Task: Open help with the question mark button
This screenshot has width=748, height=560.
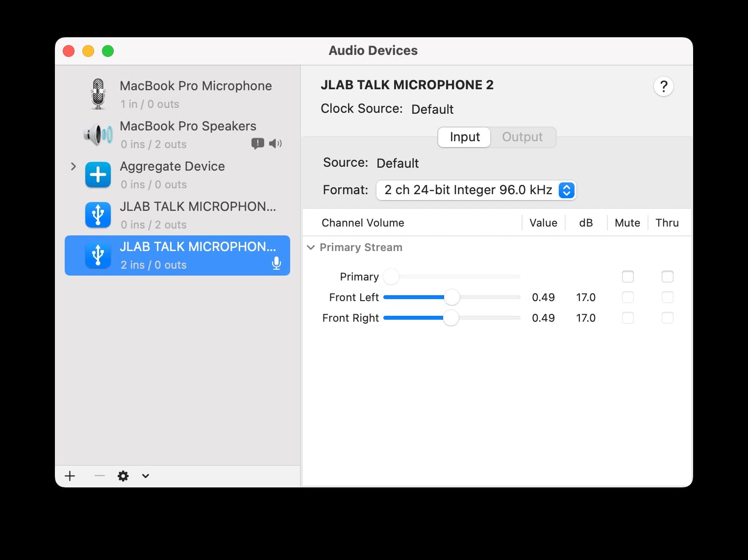Action: pyautogui.click(x=664, y=87)
